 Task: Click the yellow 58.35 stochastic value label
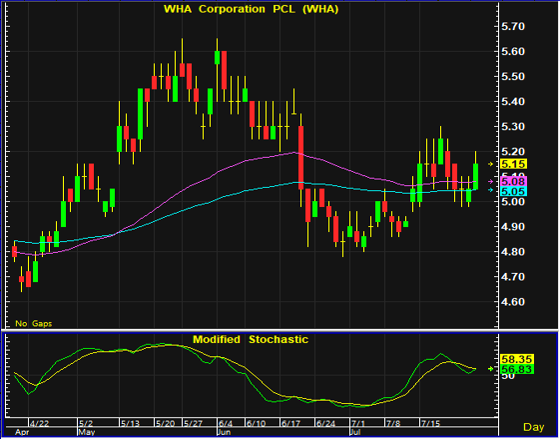517,359
